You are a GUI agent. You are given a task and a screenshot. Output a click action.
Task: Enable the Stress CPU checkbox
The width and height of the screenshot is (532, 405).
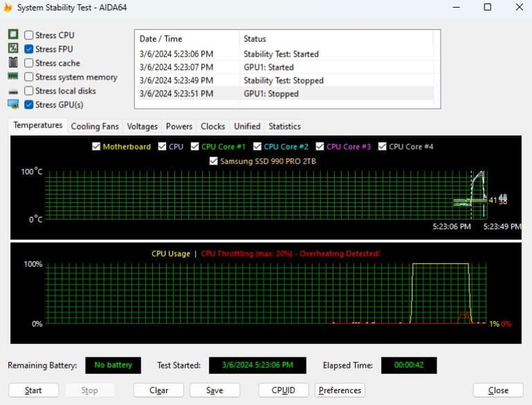tap(29, 35)
